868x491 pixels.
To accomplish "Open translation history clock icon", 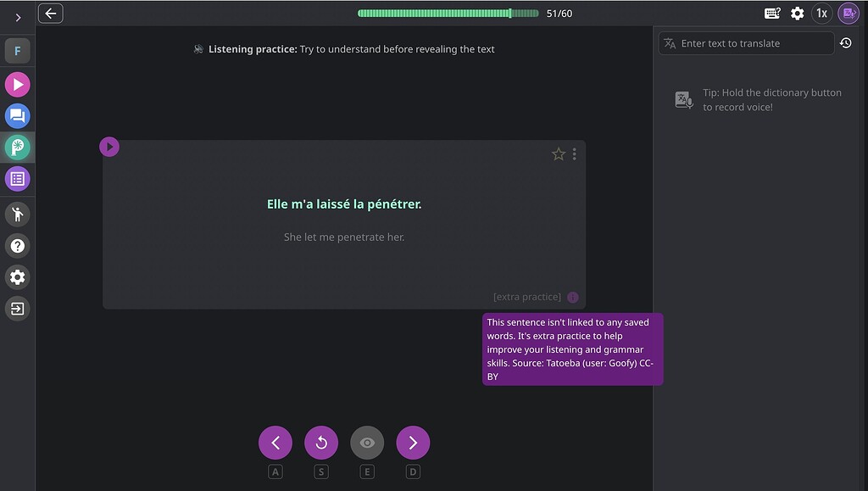I will [x=846, y=43].
